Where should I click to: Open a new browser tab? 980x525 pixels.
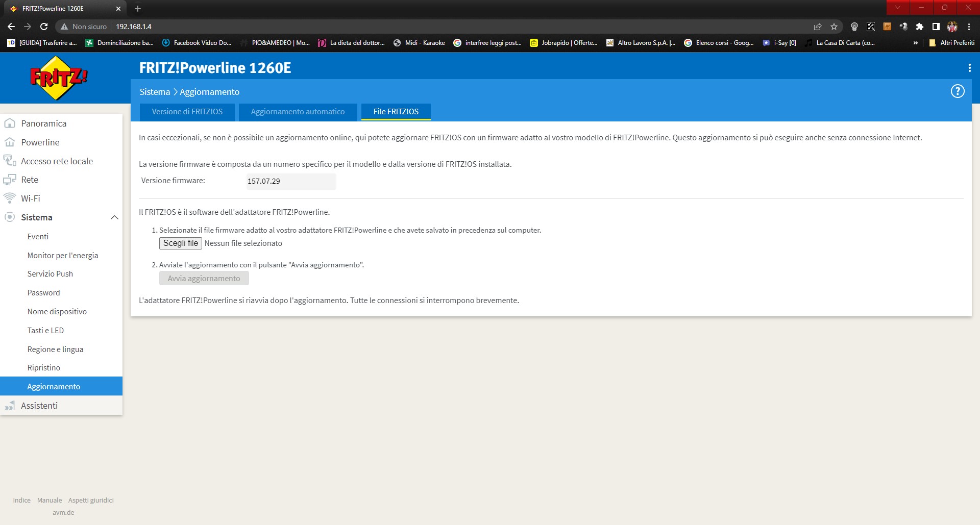(x=138, y=9)
